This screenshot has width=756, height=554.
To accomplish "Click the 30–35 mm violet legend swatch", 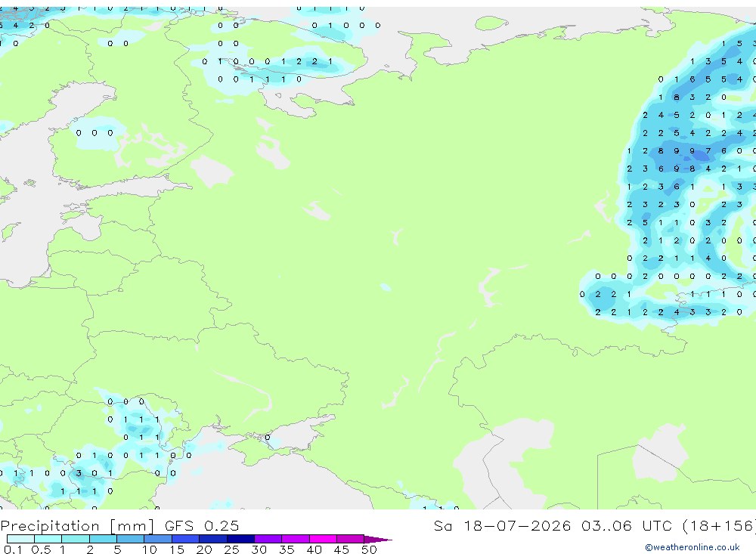I will pyautogui.click(x=268, y=539).
